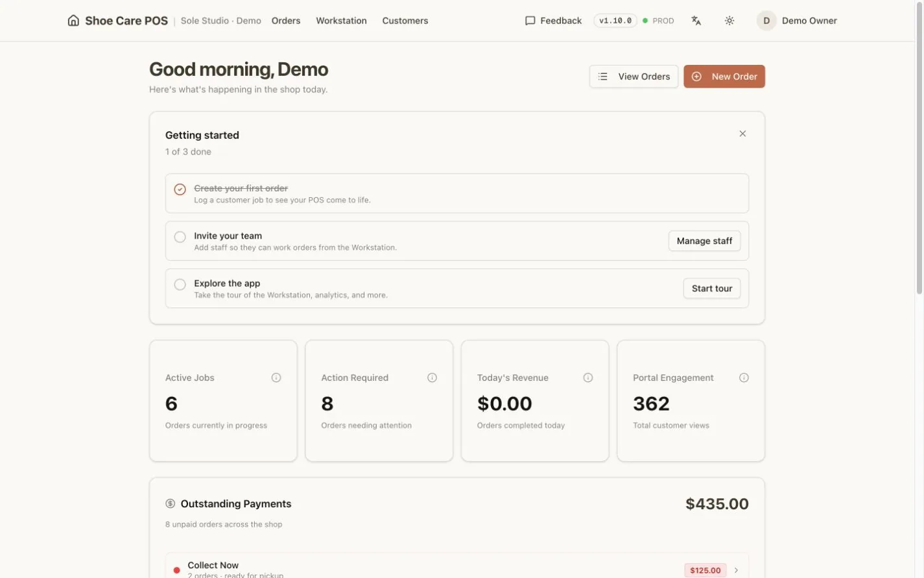Click the home icon beside Shoe Care POS

[x=73, y=21]
